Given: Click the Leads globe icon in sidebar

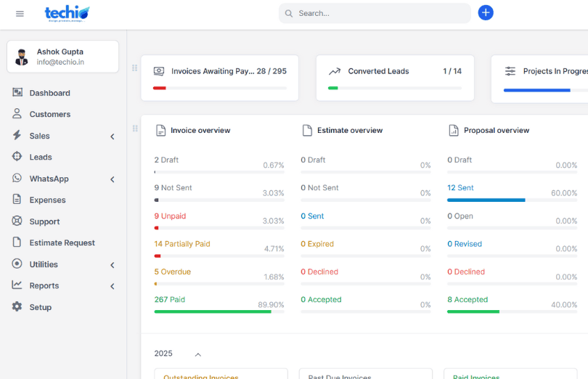Looking at the screenshot, I should pyautogui.click(x=17, y=157).
